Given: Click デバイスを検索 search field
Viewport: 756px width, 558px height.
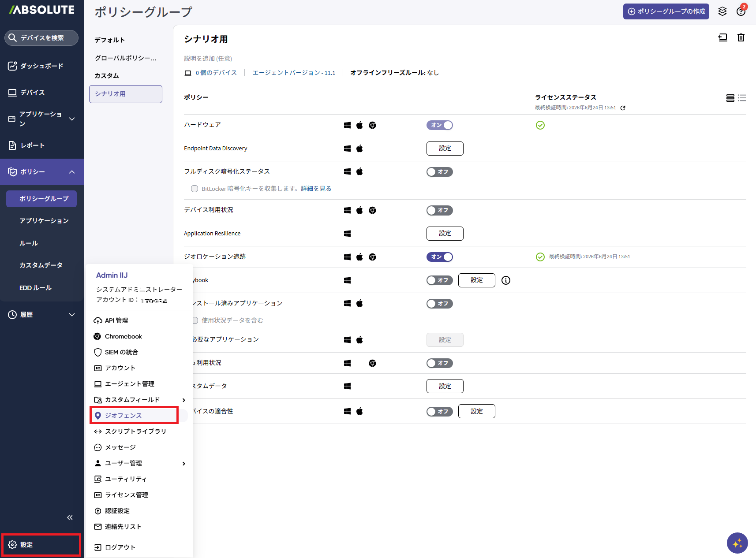Looking at the screenshot, I should pos(41,38).
